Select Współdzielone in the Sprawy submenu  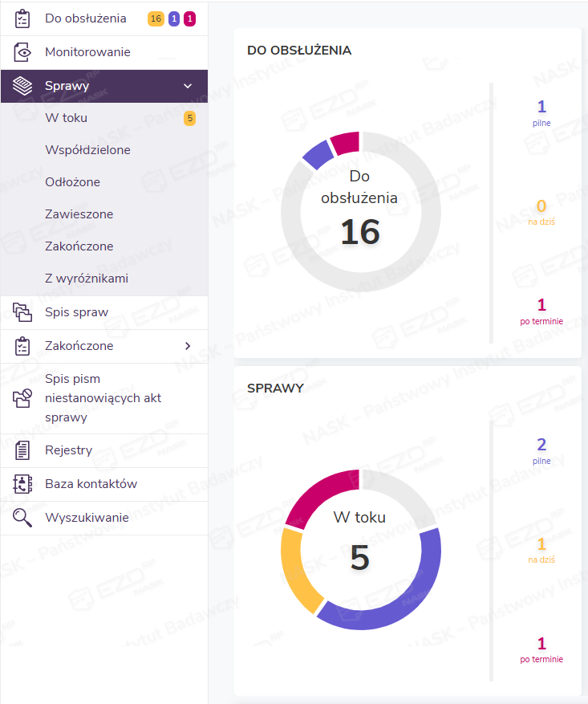[87, 150]
